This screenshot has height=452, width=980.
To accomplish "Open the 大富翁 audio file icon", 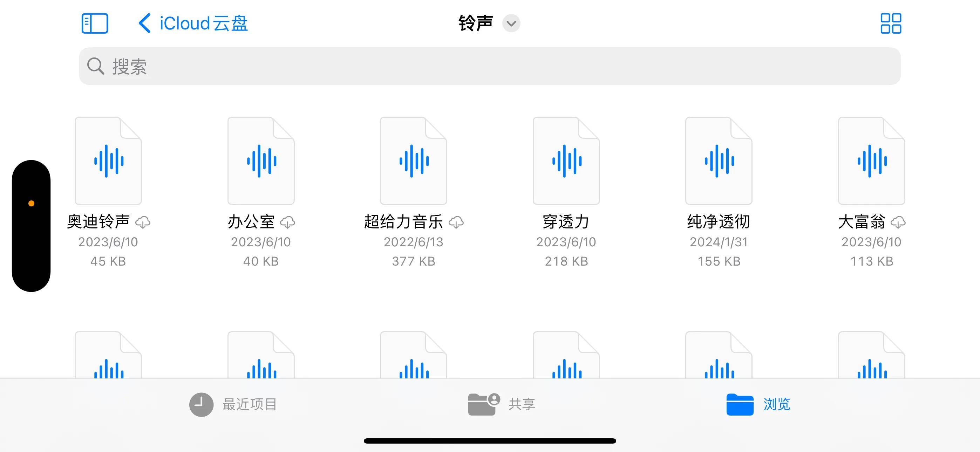I will [x=872, y=161].
